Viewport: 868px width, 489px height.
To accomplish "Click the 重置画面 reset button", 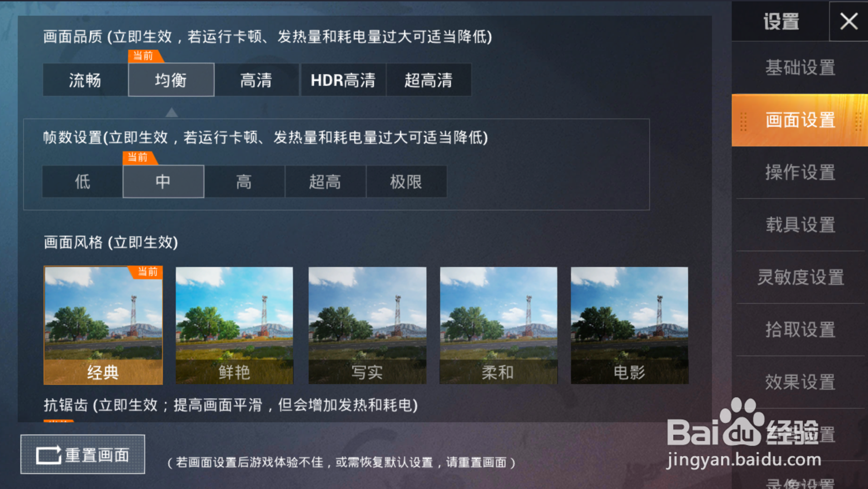I will point(83,454).
